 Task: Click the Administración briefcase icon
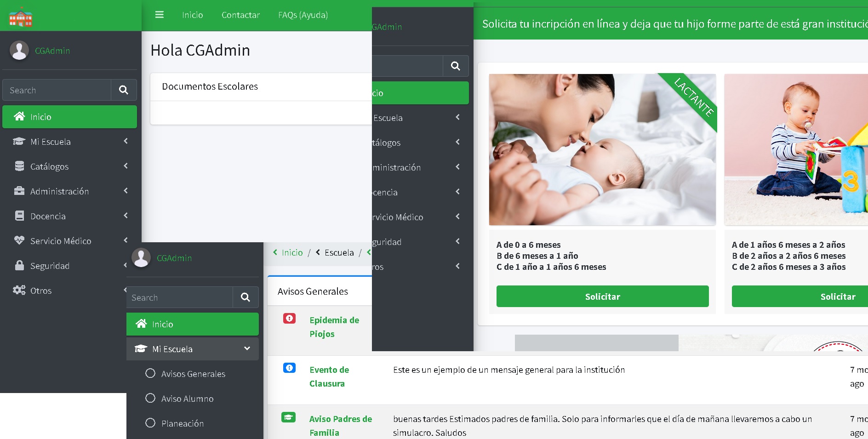(x=19, y=191)
